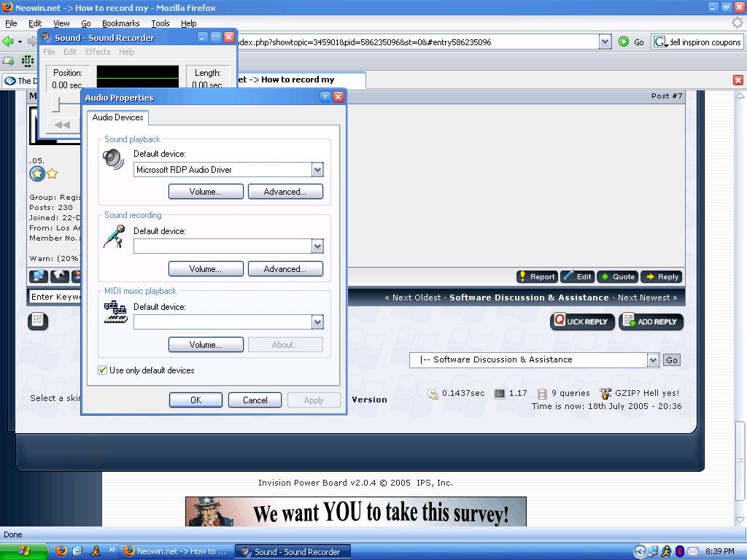
Task: Click the new tab toolbar icon
Action: coord(8,61)
